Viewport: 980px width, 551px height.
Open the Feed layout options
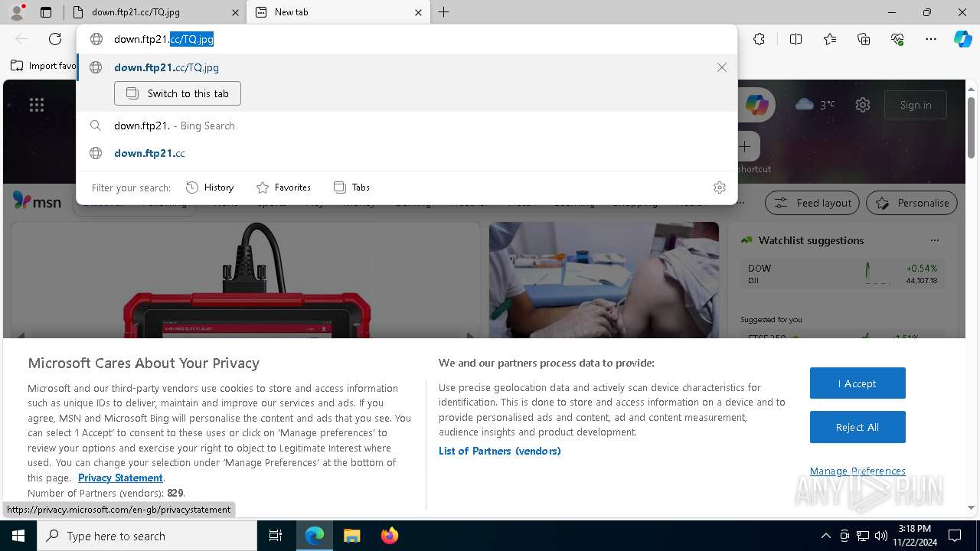[x=812, y=203]
